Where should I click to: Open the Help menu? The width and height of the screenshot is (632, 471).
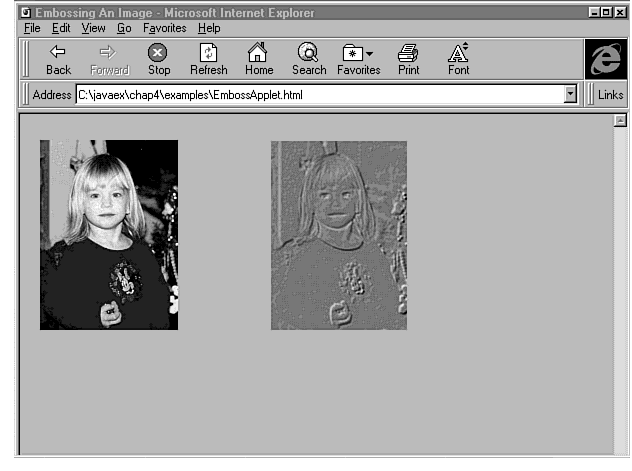[209, 28]
